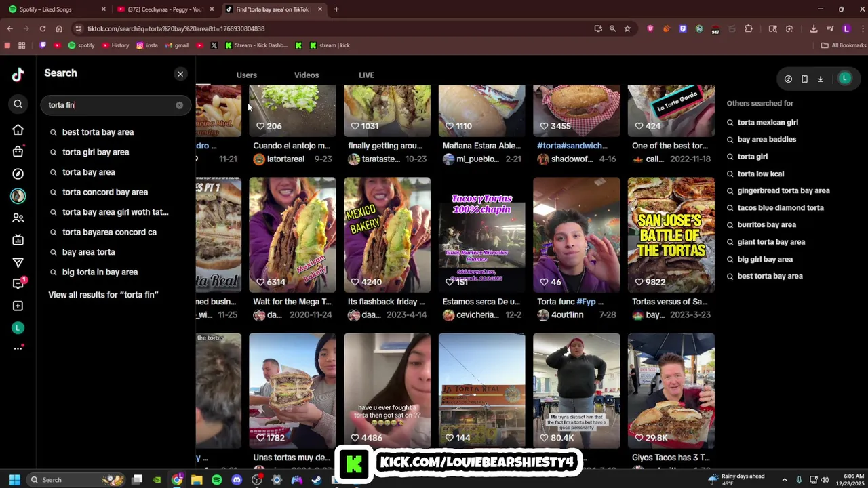Open Spotify from the taskbar
This screenshot has width=868, height=488.
tap(216, 480)
